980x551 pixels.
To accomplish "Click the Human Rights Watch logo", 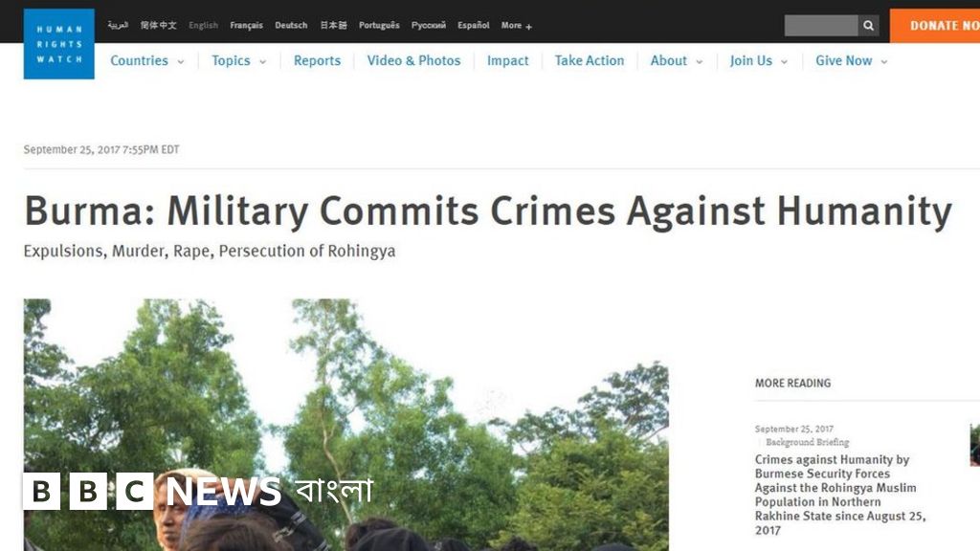I will pyautogui.click(x=58, y=44).
